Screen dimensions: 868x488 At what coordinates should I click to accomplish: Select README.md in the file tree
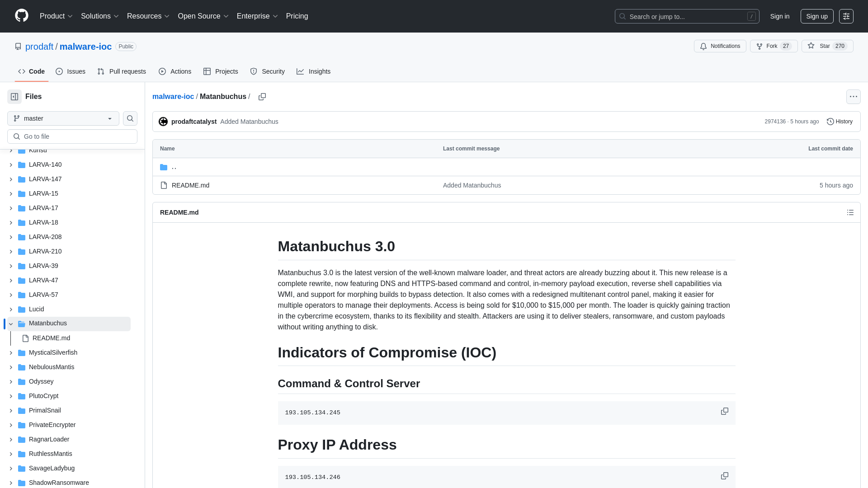[x=51, y=338]
